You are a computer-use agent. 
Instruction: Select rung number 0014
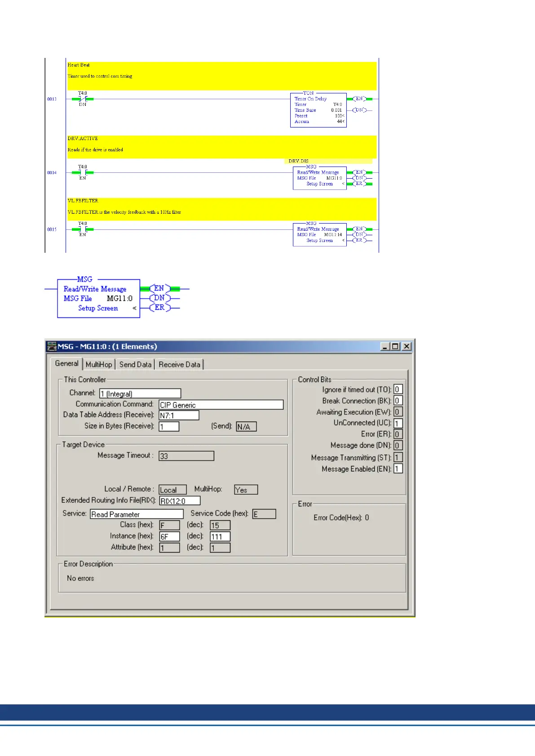pyautogui.click(x=52, y=172)
